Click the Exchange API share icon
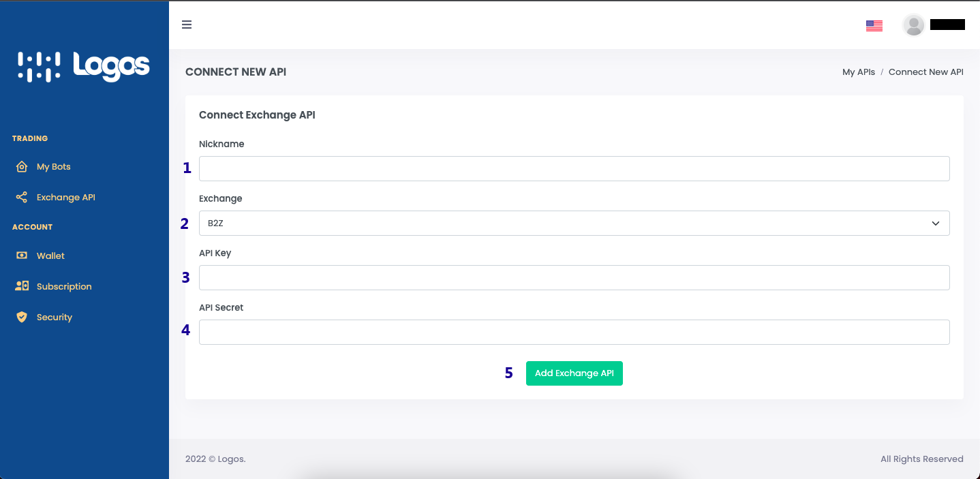The image size is (980, 479). [x=22, y=198]
